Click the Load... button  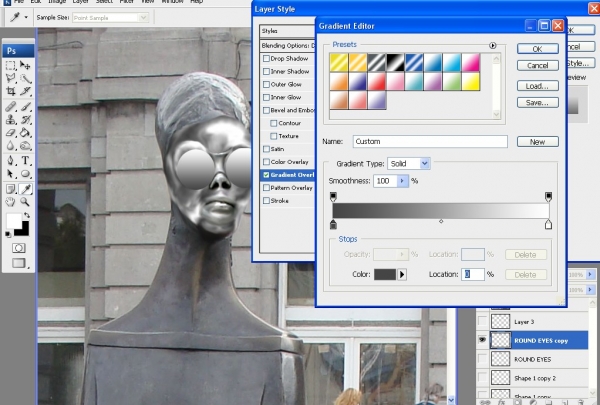pos(538,86)
